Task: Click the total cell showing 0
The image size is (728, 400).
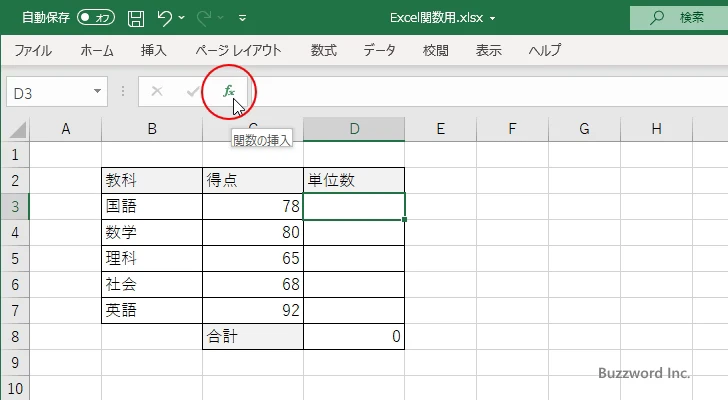Action: (x=354, y=336)
